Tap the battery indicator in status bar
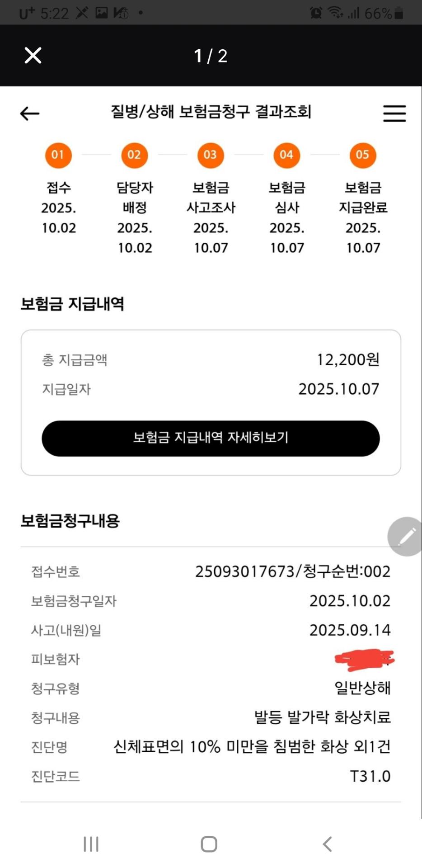Image resolution: width=422 pixels, height=868 pixels. tap(399, 14)
